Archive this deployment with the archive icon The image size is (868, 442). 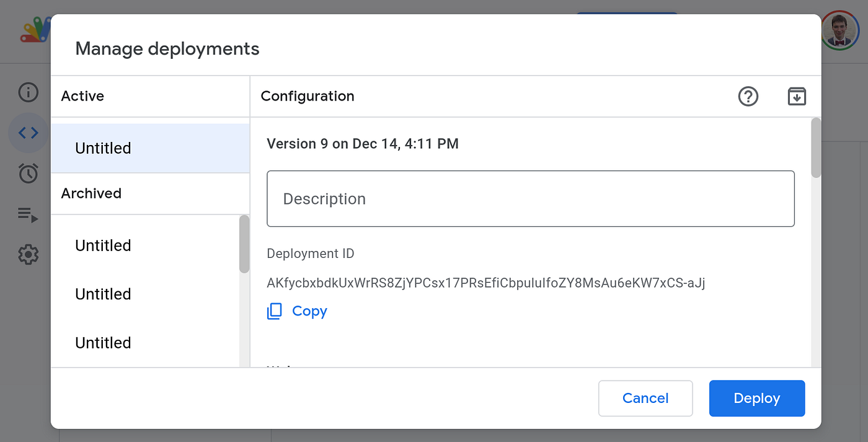click(797, 97)
